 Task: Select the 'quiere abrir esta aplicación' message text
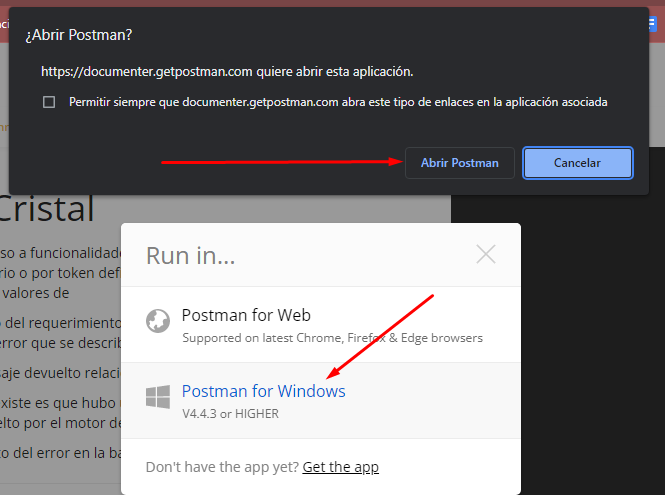tap(335, 72)
